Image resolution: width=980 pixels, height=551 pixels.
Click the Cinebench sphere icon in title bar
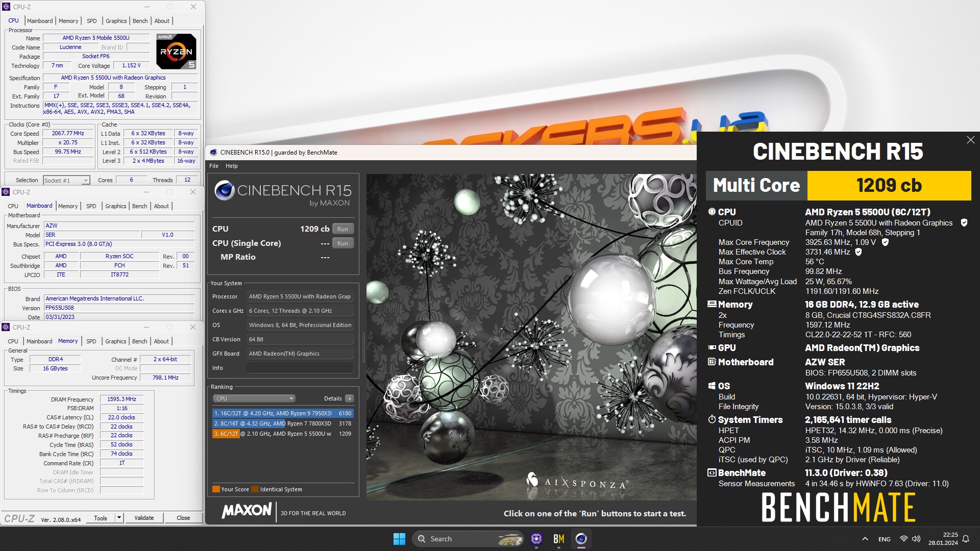pyautogui.click(x=213, y=152)
